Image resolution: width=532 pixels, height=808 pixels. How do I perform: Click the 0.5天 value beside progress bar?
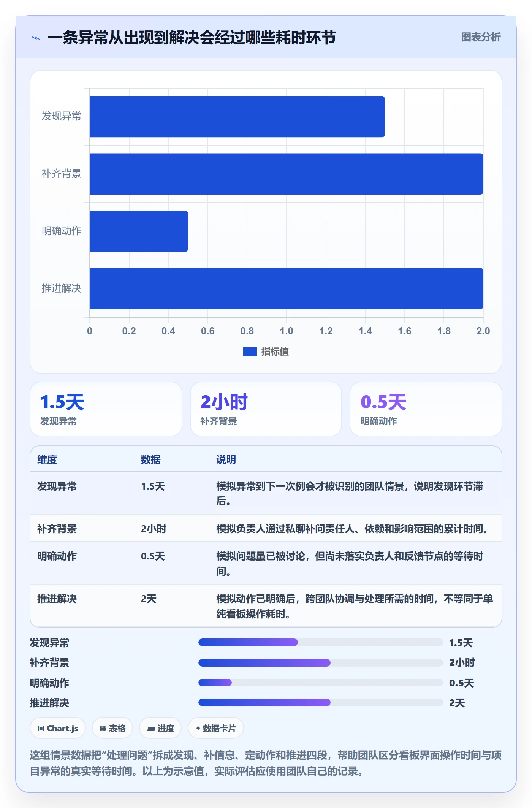[x=461, y=683]
